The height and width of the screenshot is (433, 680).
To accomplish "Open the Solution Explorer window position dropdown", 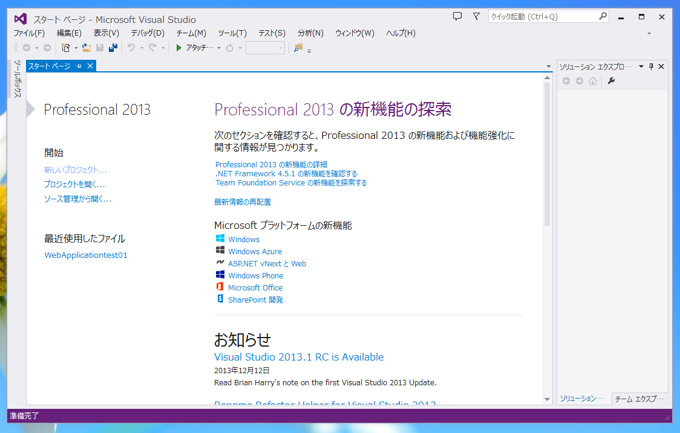I will point(641,66).
